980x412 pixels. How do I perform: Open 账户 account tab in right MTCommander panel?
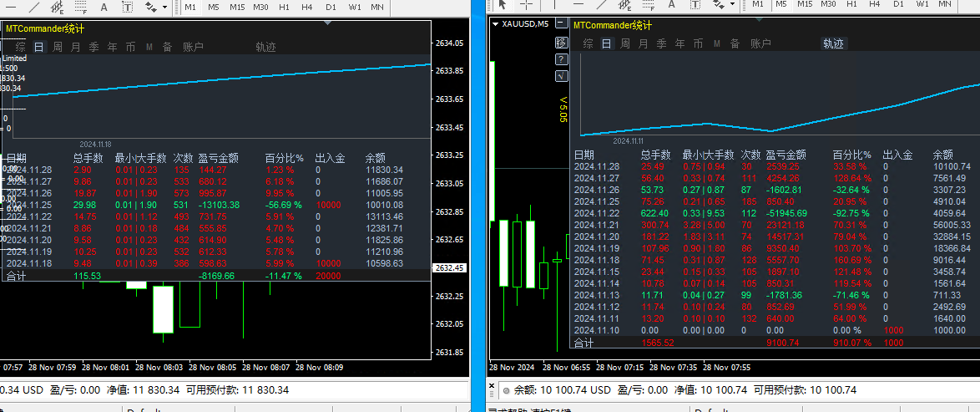pyautogui.click(x=760, y=43)
